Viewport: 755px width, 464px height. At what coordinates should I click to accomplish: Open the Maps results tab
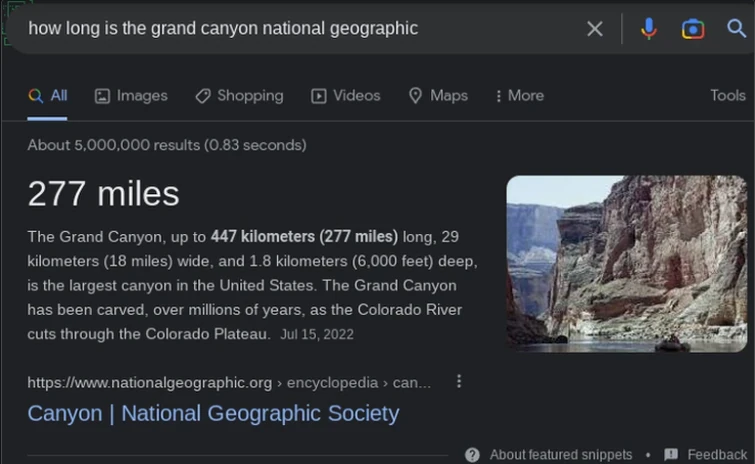438,95
